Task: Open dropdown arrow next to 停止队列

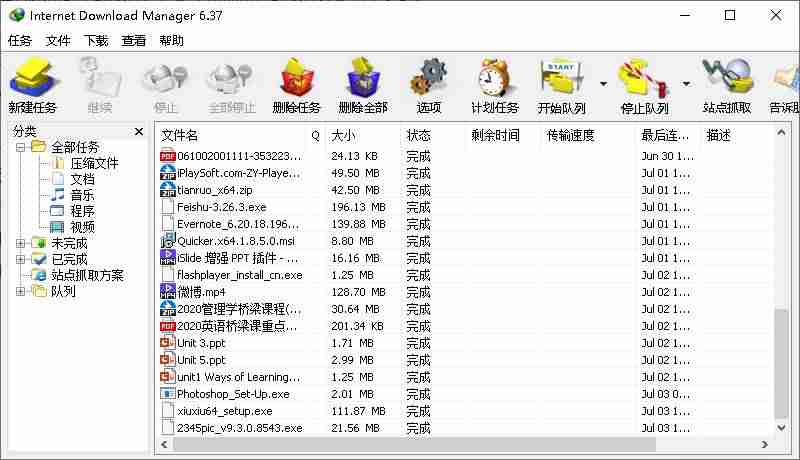Action: (686, 83)
